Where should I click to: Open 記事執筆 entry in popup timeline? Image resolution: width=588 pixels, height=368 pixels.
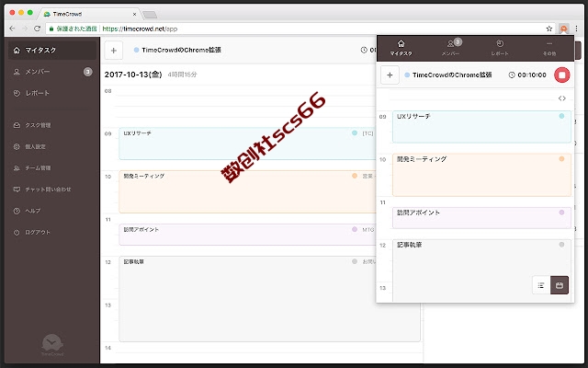pyautogui.click(x=481, y=270)
